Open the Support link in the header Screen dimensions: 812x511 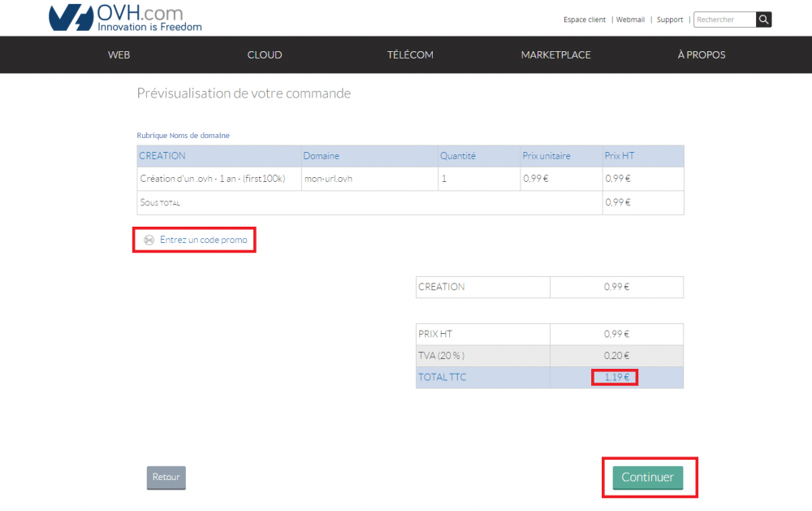[x=670, y=19]
